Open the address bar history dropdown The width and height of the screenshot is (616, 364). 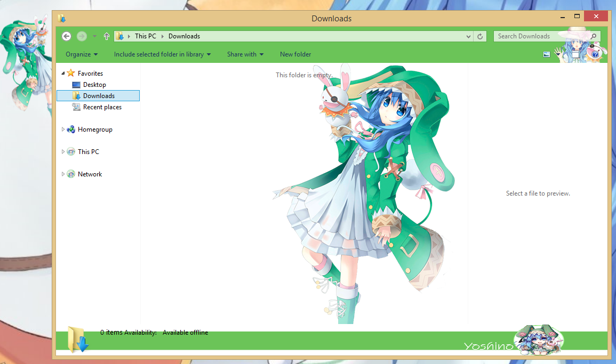click(468, 36)
